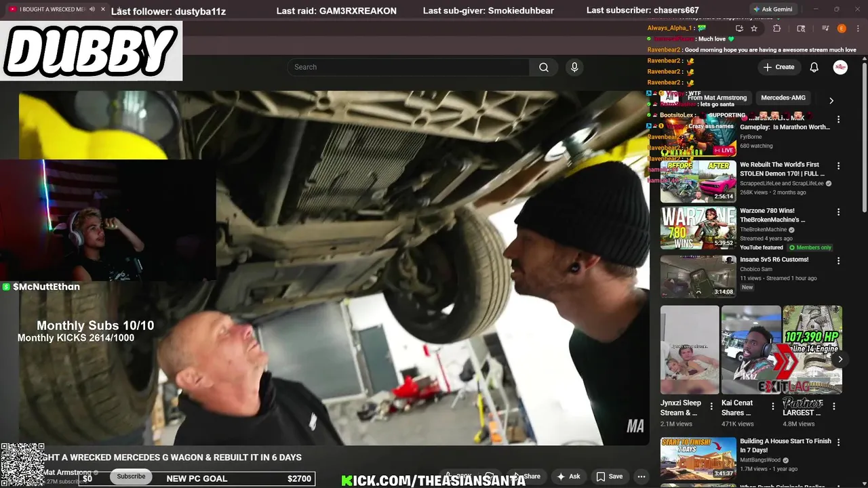The width and height of the screenshot is (868, 488).
Task: Visit the FyrBorne channel name
Action: [751, 137]
